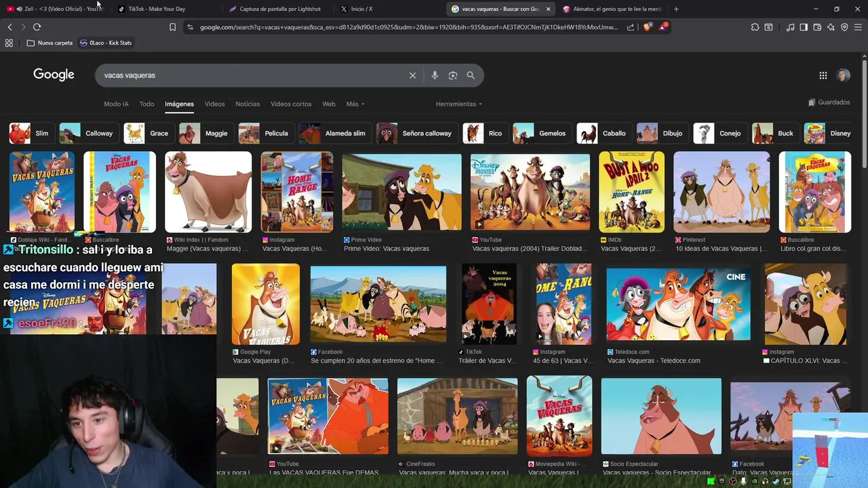Open the 0Laco Kick Stats bookmark
Image resolution: width=868 pixels, height=488 pixels.
point(106,43)
